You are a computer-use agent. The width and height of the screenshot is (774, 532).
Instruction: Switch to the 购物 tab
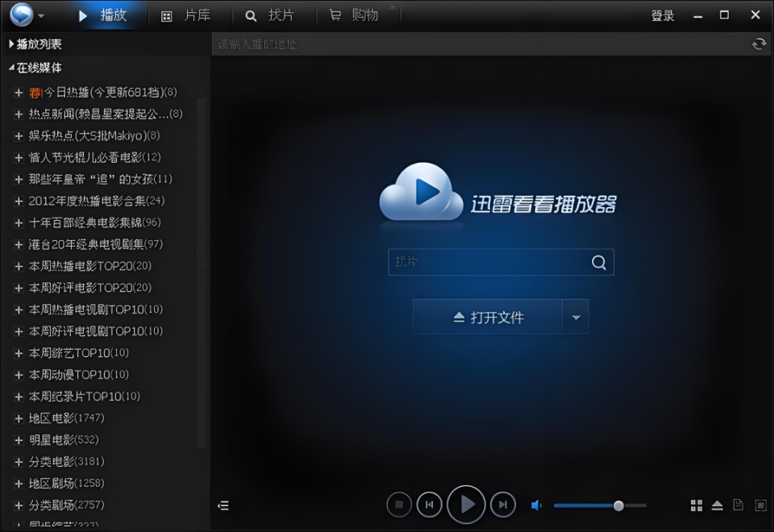pyautogui.click(x=354, y=15)
